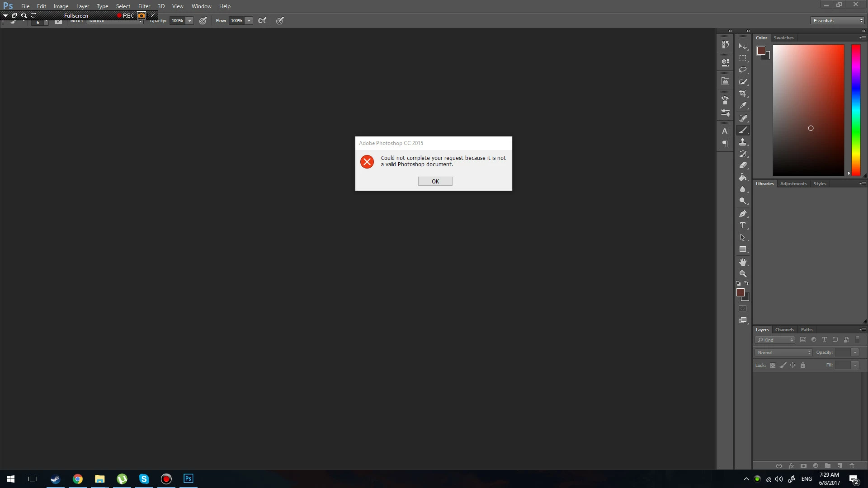Open the layer blend mode Normal dropdown
The image size is (868, 488).
(x=783, y=352)
